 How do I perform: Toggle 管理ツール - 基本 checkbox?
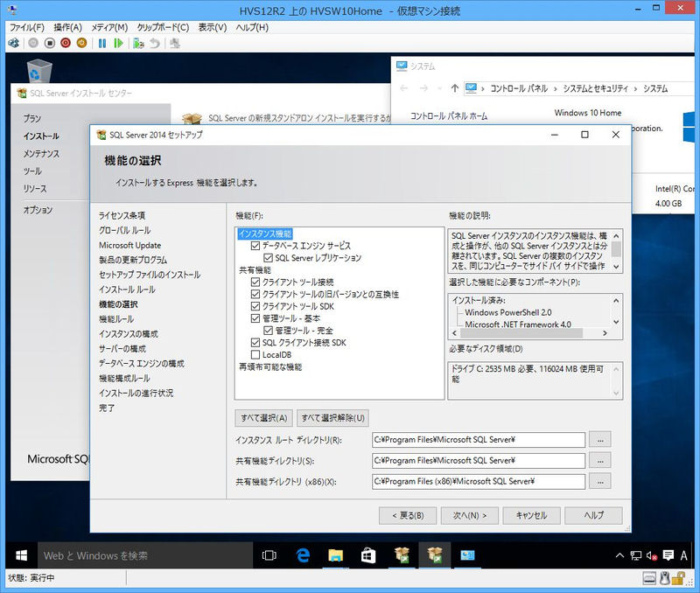click(x=255, y=318)
